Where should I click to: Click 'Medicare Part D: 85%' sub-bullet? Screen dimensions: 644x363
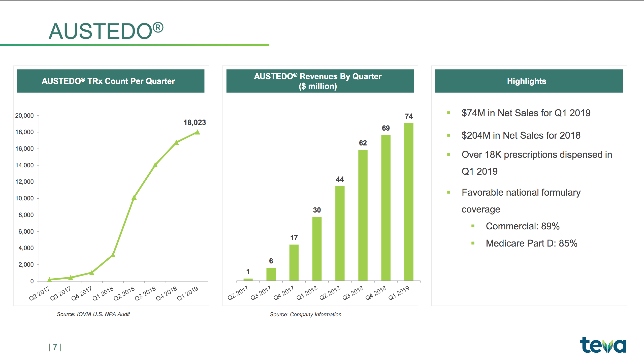531,243
